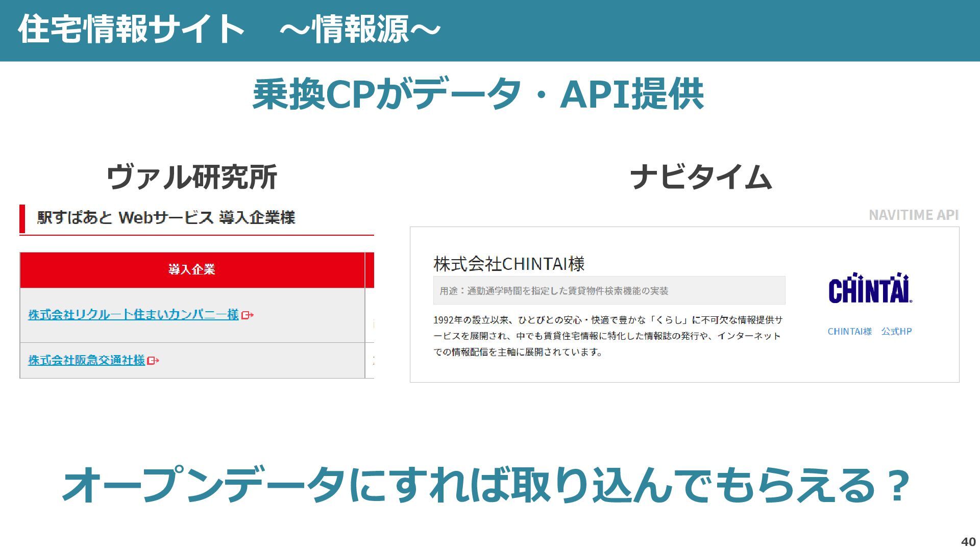Click the 乗換CPがデータ・API提供 headline
The width and height of the screenshot is (980, 551).
point(478,94)
